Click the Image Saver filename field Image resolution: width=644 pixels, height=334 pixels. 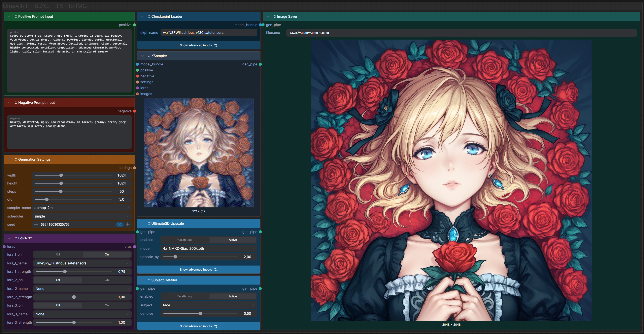click(461, 33)
